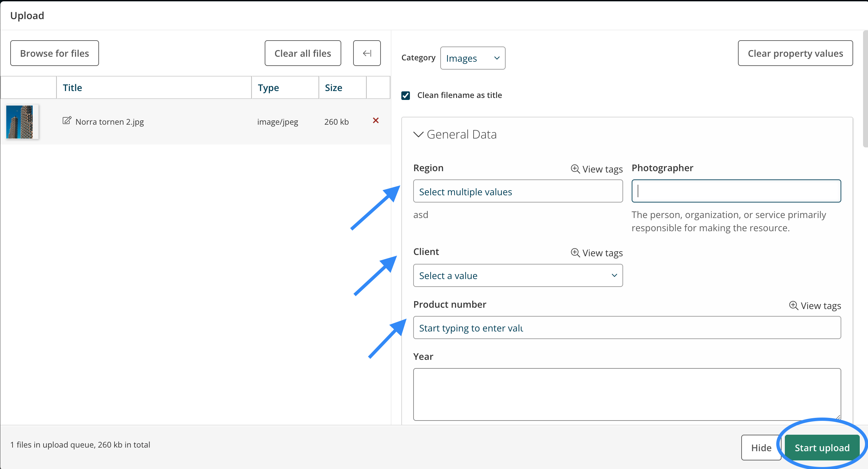Open View tags for Region
The image size is (868, 469).
(x=596, y=169)
